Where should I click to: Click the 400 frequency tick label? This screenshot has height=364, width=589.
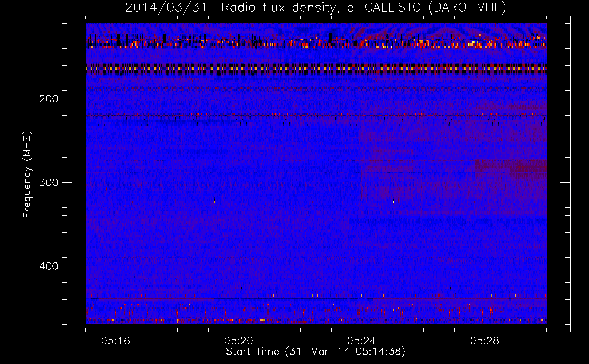coord(49,266)
